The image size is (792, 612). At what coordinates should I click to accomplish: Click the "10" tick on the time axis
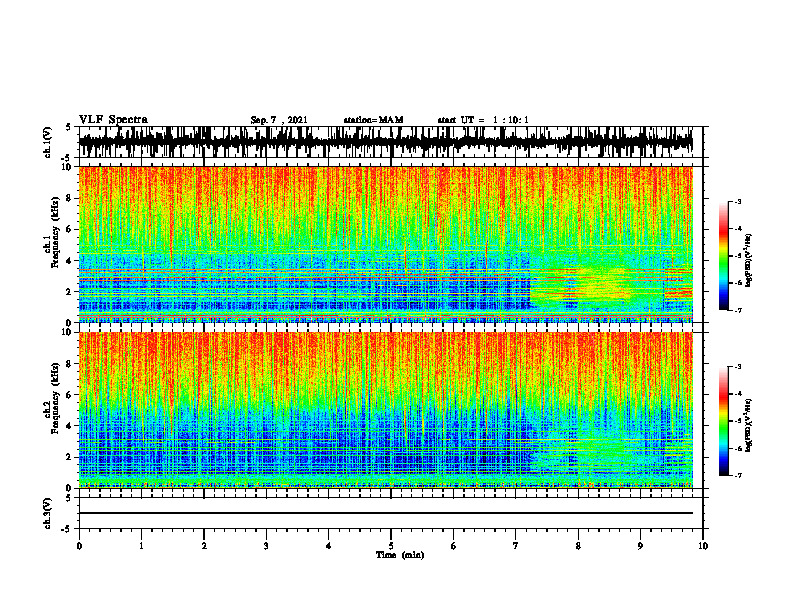703,546
